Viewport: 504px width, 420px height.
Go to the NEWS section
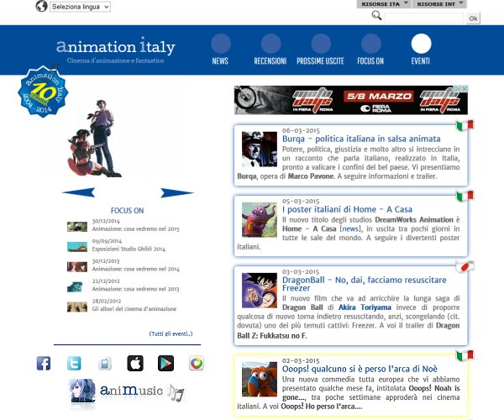click(220, 50)
